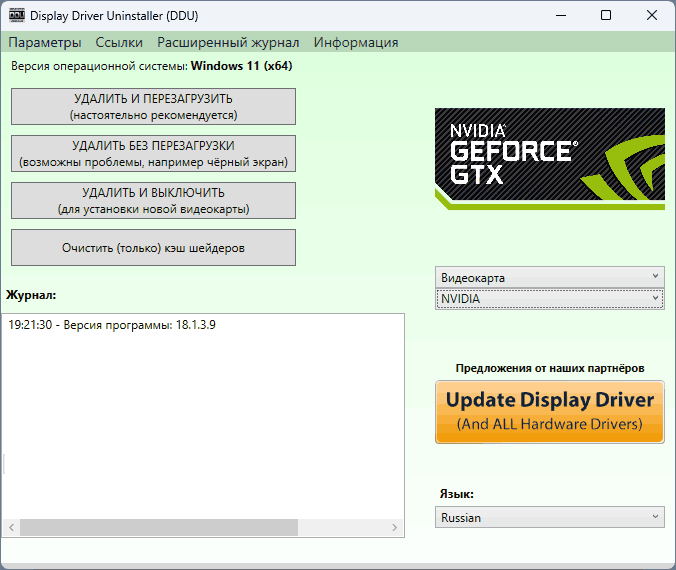Screen dimensions: 676x570
Task: Open the Информация menu
Action: (x=356, y=42)
